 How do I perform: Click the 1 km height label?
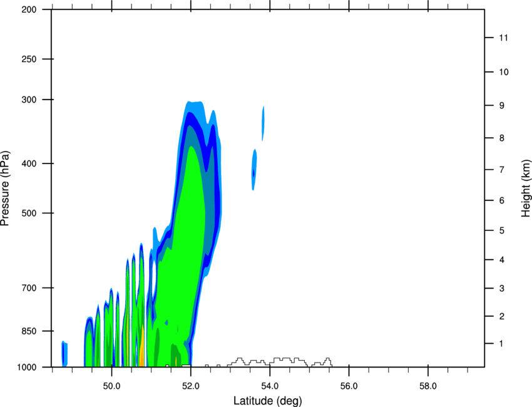[x=502, y=344]
